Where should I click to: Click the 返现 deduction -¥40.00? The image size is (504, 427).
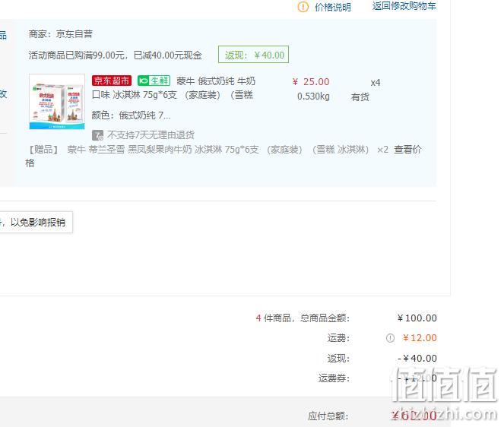coord(417,359)
